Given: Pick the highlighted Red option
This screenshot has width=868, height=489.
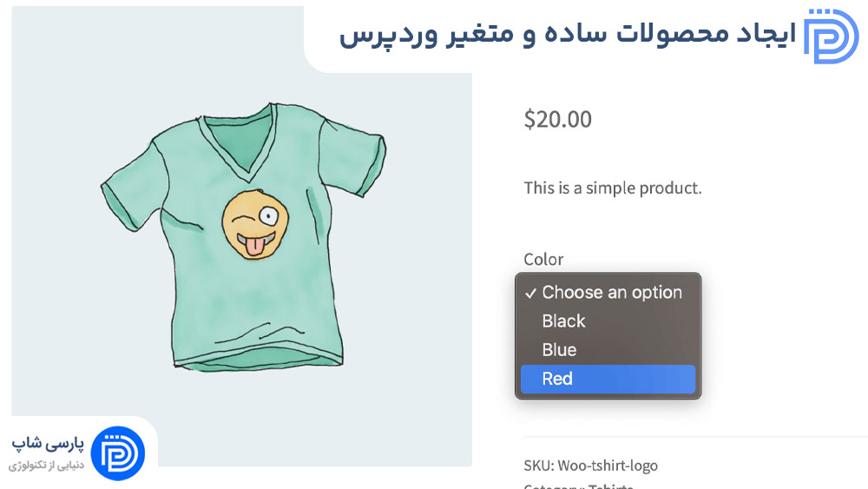Looking at the screenshot, I should (x=608, y=379).
